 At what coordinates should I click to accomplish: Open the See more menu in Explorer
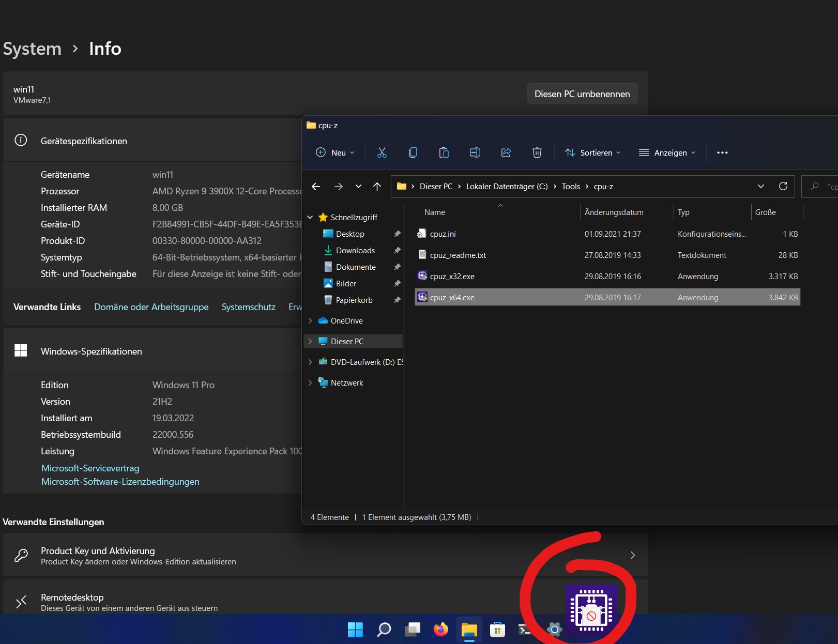(722, 152)
